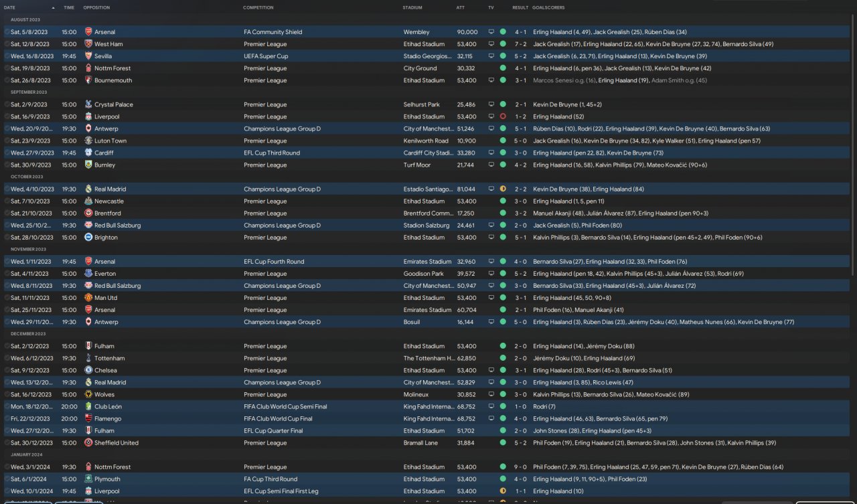Open the Sheffield United opposition link
Image resolution: width=857 pixels, height=504 pixels.
point(116,442)
